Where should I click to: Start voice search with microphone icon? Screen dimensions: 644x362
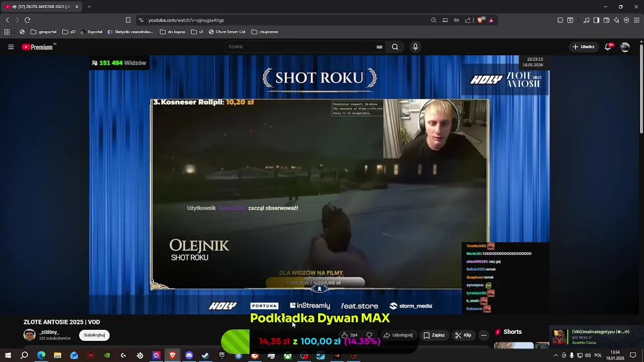(x=415, y=47)
